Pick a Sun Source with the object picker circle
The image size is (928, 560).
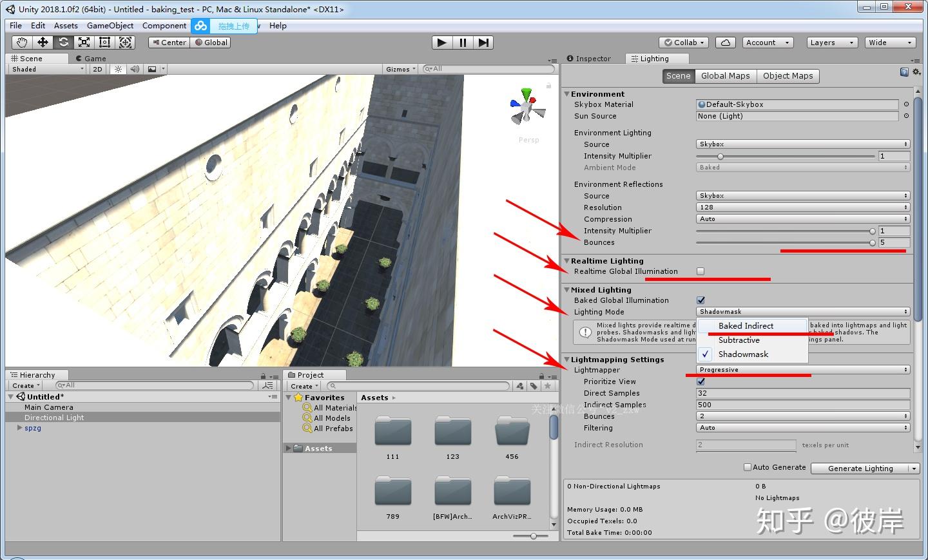tap(906, 116)
